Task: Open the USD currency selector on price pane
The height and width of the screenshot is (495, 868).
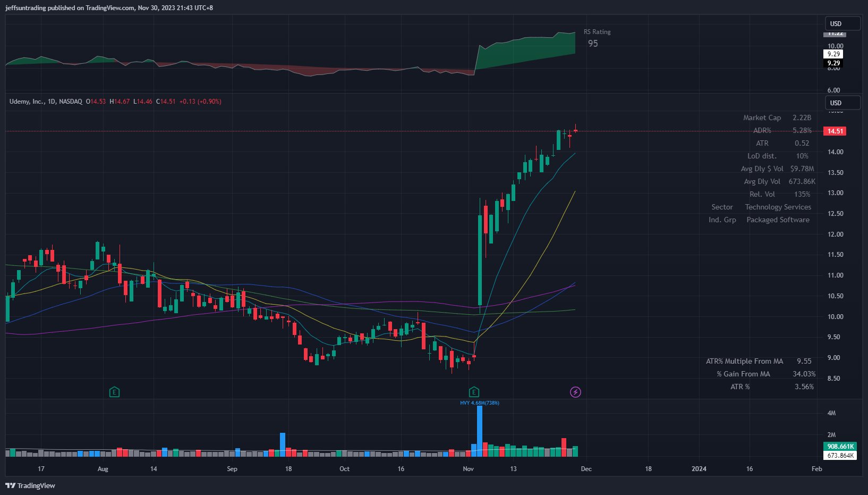Action: click(x=843, y=103)
